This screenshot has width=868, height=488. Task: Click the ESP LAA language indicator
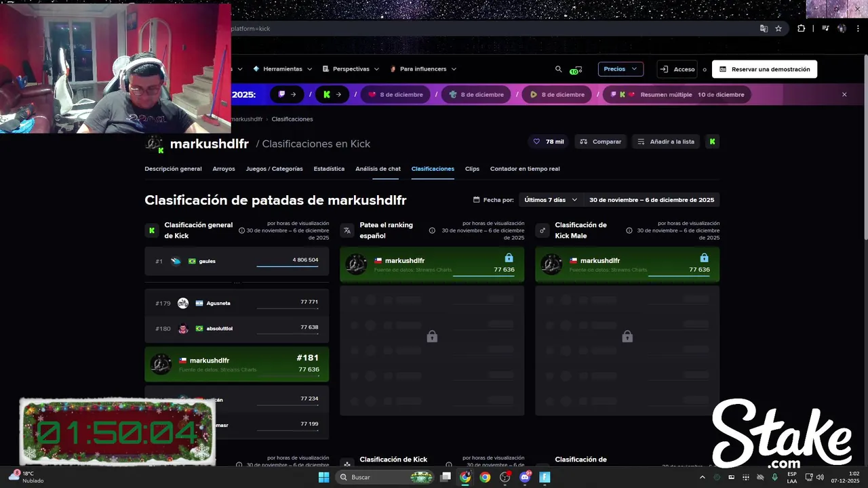click(x=792, y=477)
